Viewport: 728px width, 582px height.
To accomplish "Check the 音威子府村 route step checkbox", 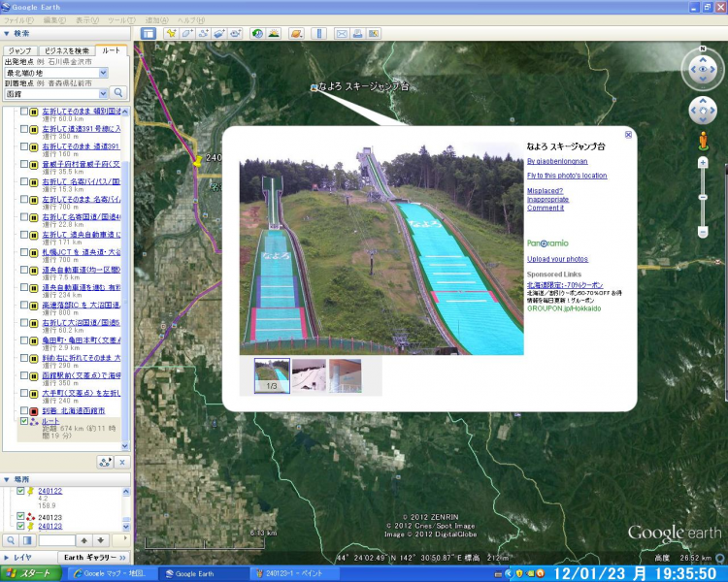I will tap(24, 164).
